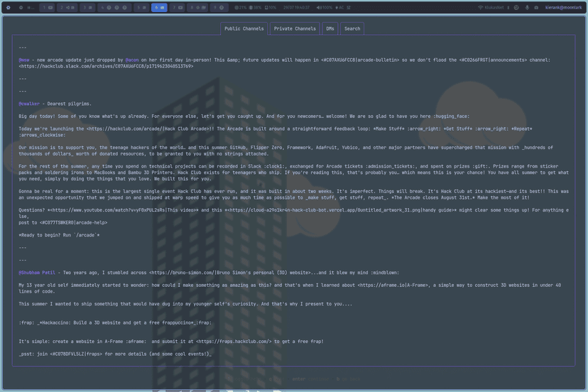
Task: Click the volume 100% indicator
Action: (x=325, y=8)
